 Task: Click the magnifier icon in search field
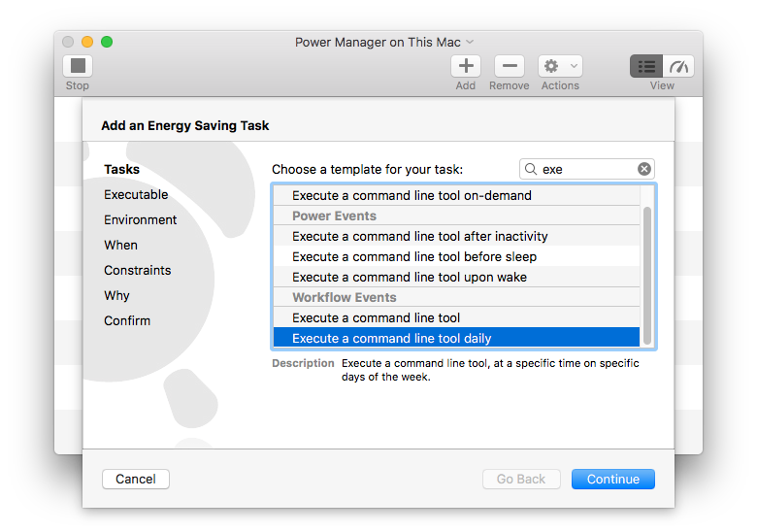[x=531, y=169]
